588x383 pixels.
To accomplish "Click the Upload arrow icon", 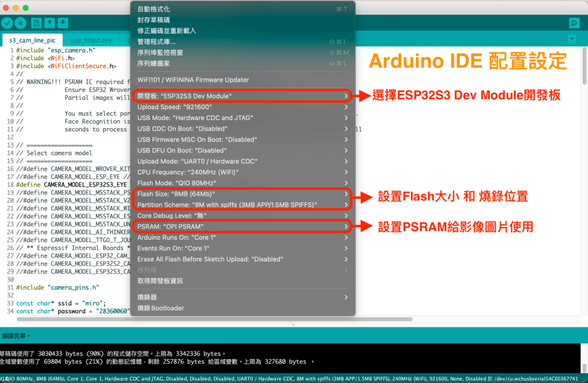I will [x=20, y=23].
